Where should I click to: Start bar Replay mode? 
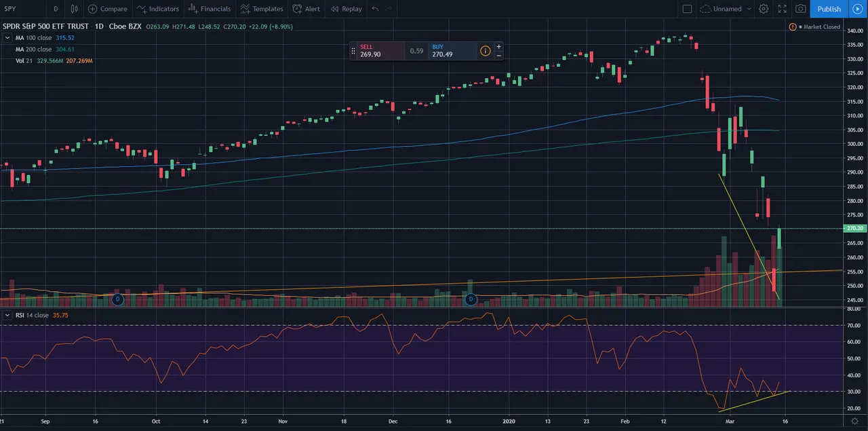click(346, 9)
